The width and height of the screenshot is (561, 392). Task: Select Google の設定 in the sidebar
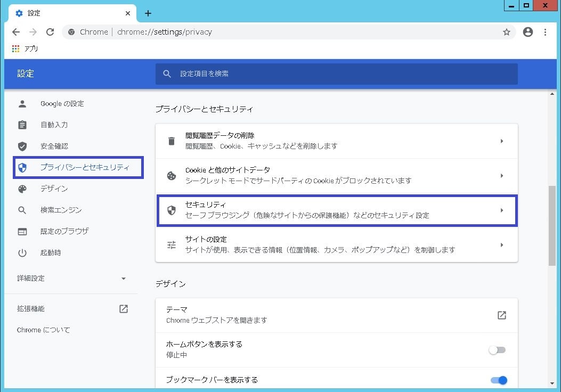tap(62, 104)
